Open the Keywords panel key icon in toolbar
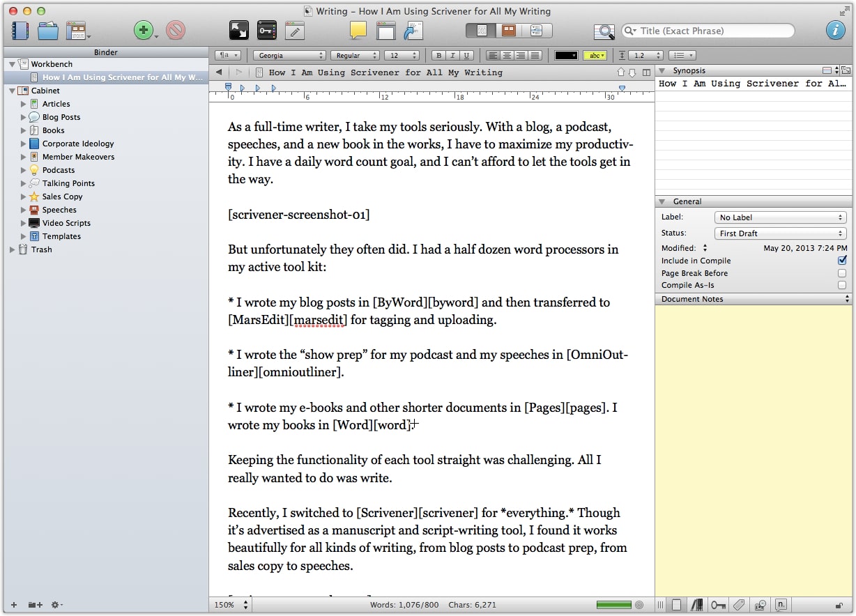 (x=267, y=31)
